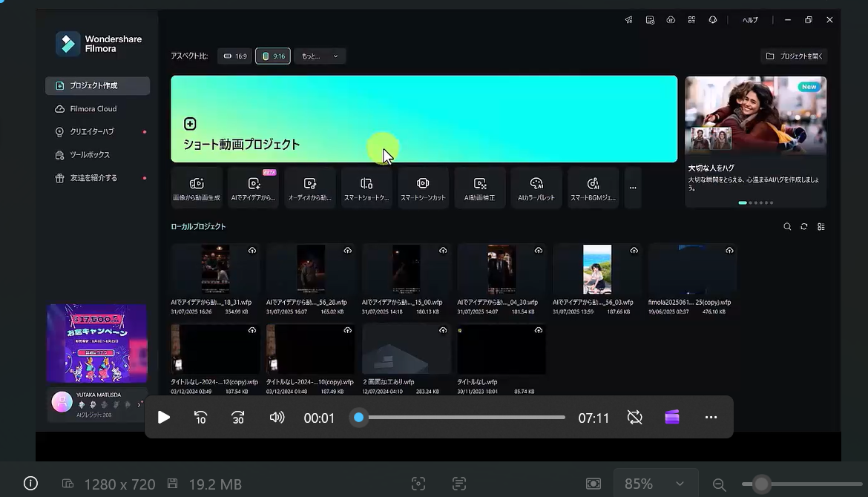868x497 pixels.
Task: Open the image-to-video generation tool
Action: (197, 188)
